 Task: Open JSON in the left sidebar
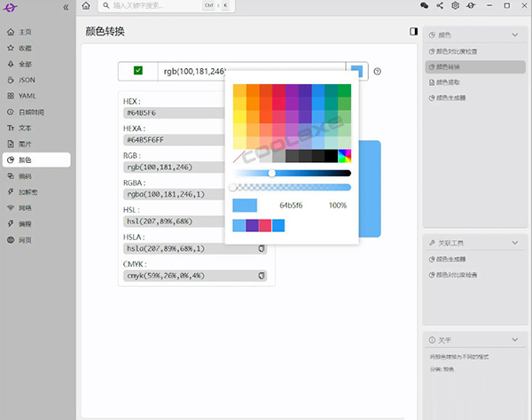[27, 81]
